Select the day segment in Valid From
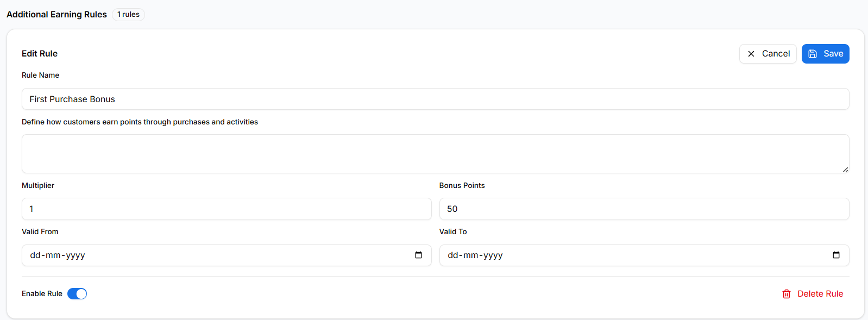Screen dimensions: 868x320 [35, 255]
